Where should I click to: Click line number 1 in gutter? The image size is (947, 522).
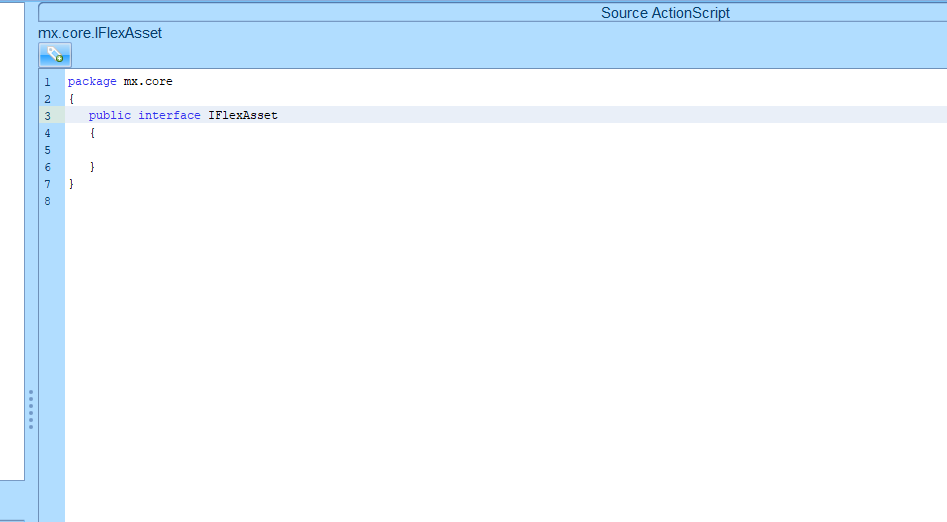point(47,82)
